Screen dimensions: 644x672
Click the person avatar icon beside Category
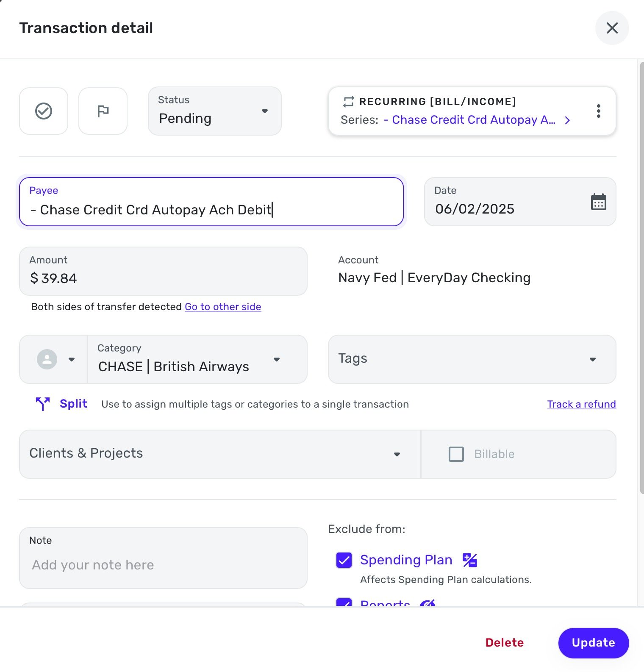47,359
